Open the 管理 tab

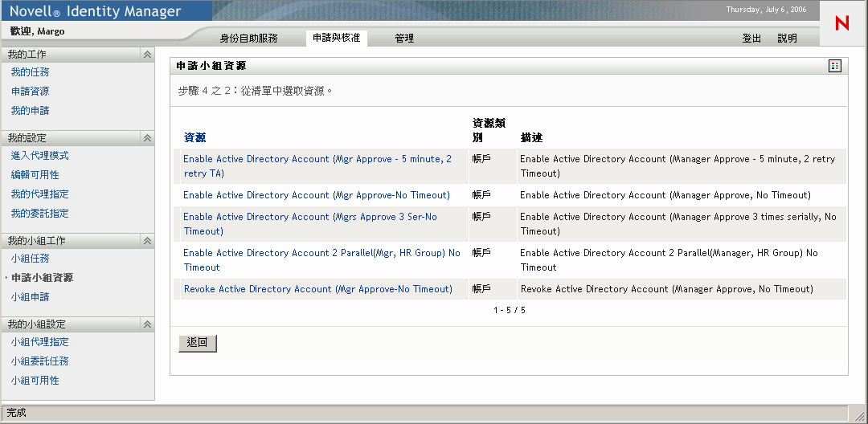[x=404, y=38]
